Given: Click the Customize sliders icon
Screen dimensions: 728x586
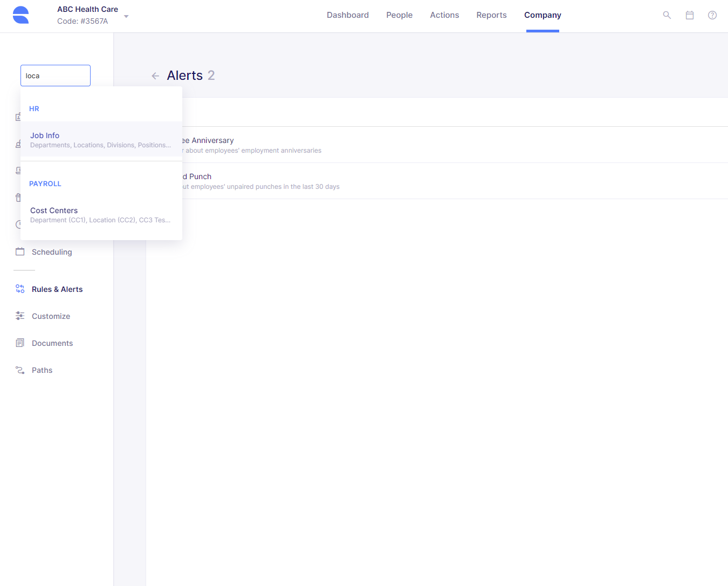Looking at the screenshot, I should tap(20, 316).
